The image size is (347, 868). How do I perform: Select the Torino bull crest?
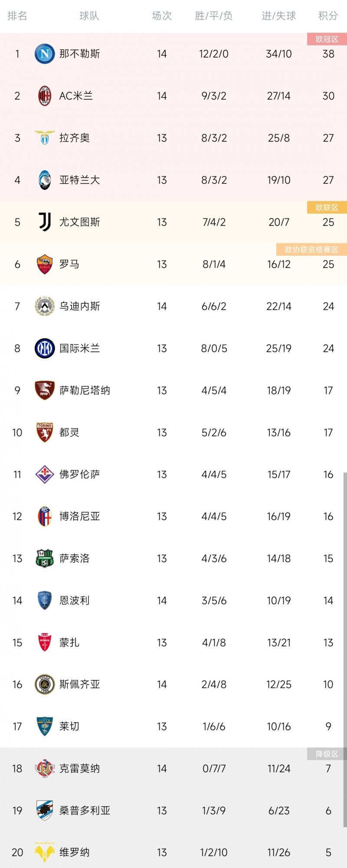pyautogui.click(x=45, y=432)
